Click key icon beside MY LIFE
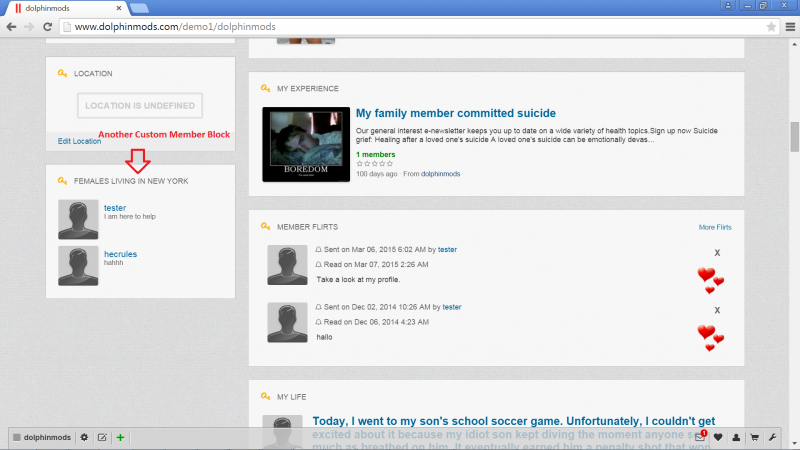 coord(265,396)
